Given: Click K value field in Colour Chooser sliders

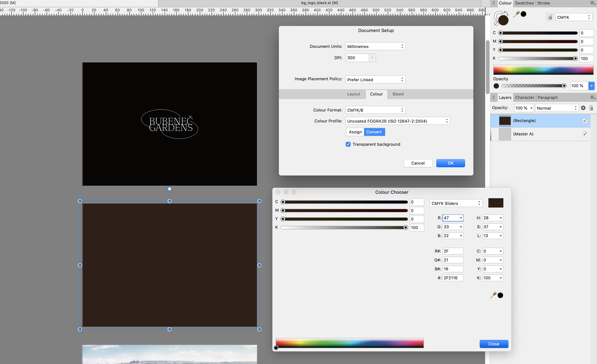Looking at the screenshot, I should (x=417, y=228).
